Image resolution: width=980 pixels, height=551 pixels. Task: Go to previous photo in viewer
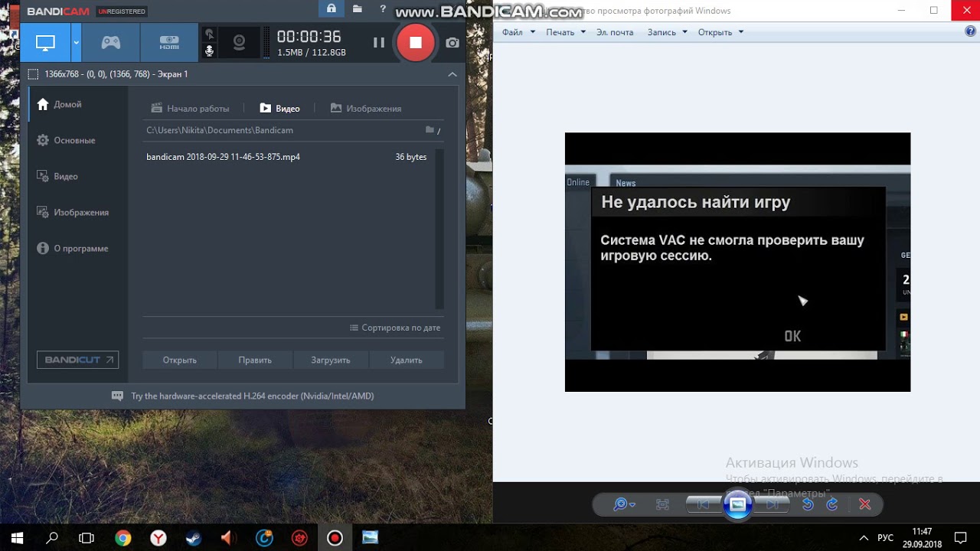pyautogui.click(x=704, y=504)
